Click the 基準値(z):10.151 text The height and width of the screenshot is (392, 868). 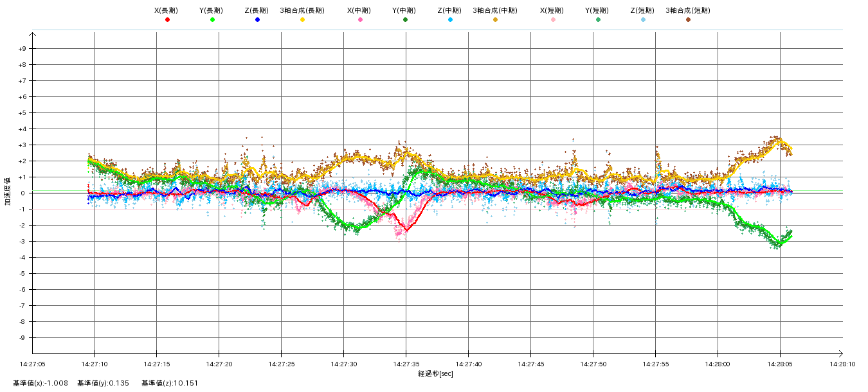click(x=170, y=384)
